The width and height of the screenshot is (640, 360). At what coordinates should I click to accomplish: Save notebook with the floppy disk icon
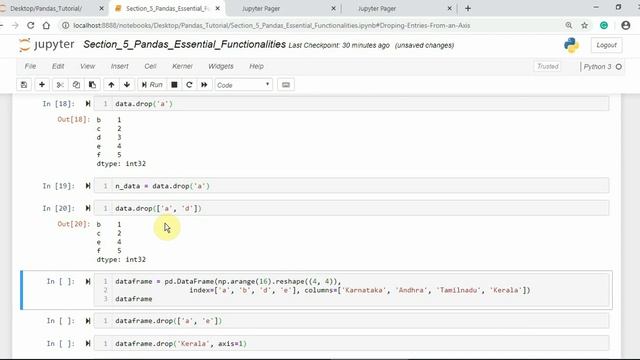pyautogui.click(x=24, y=85)
